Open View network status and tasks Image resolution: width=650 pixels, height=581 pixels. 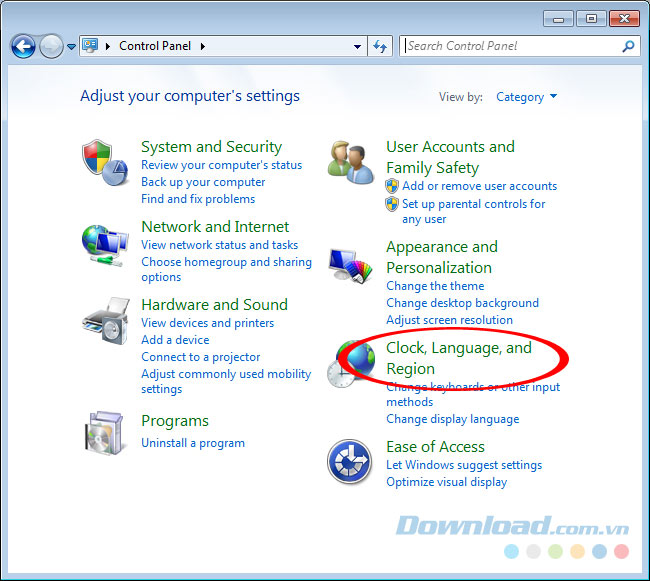pyautogui.click(x=220, y=245)
